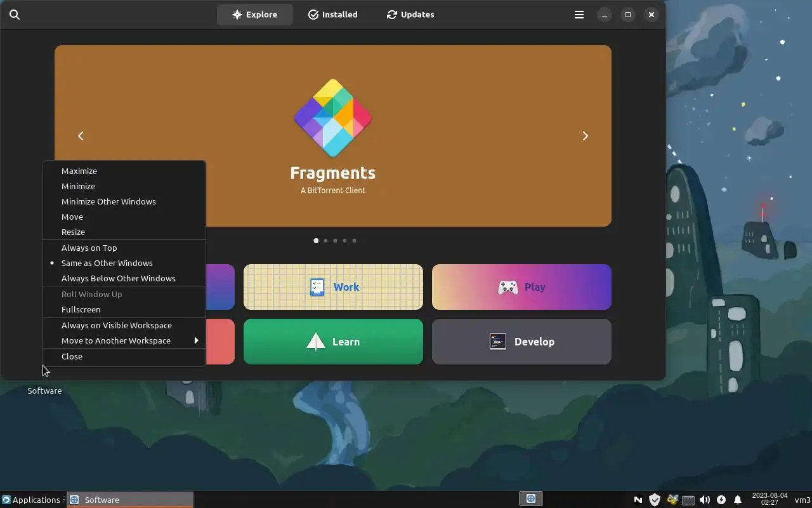
Task: Click the workspace switcher in the panel
Action: 531,499
